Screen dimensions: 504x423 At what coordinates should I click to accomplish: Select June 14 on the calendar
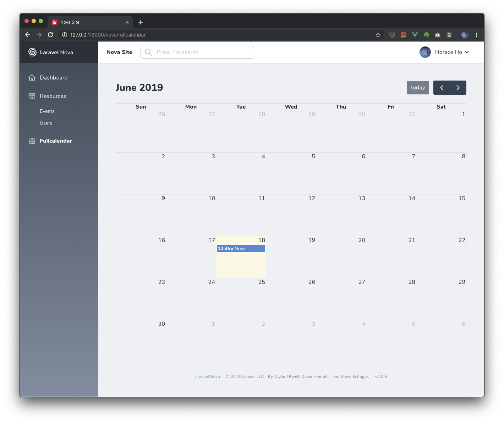coord(391,215)
